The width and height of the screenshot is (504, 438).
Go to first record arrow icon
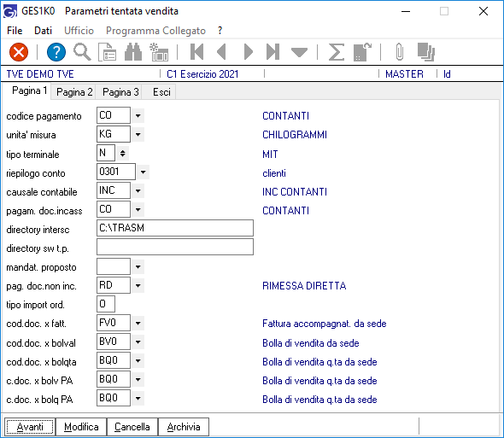(x=196, y=52)
